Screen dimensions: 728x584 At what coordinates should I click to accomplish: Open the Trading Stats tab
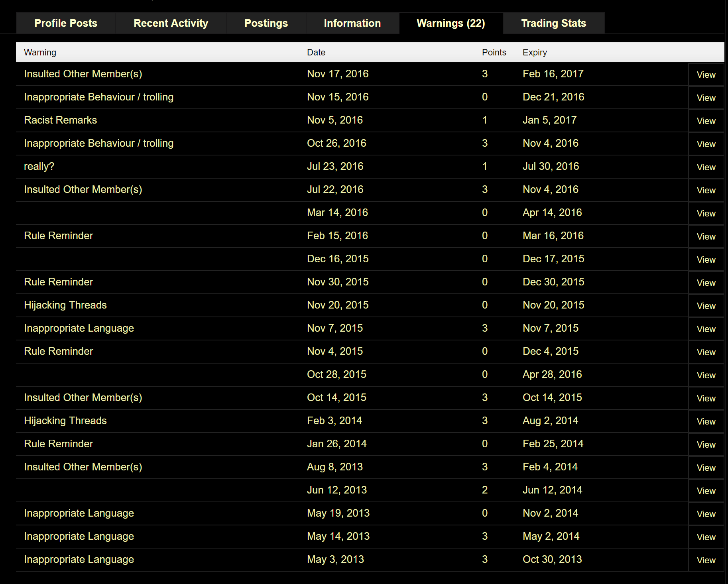(554, 23)
